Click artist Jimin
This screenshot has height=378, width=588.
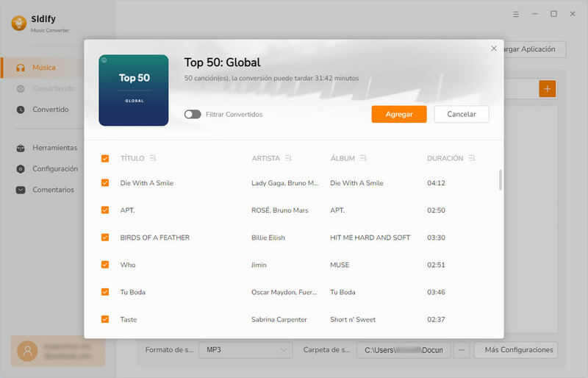coord(259,265)
